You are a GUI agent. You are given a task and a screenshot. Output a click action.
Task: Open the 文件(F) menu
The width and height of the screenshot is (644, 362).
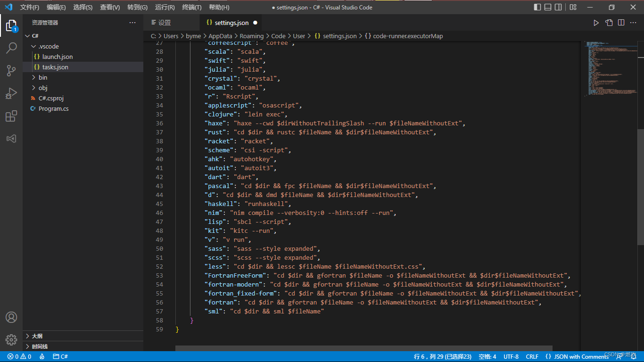(30, 7)
